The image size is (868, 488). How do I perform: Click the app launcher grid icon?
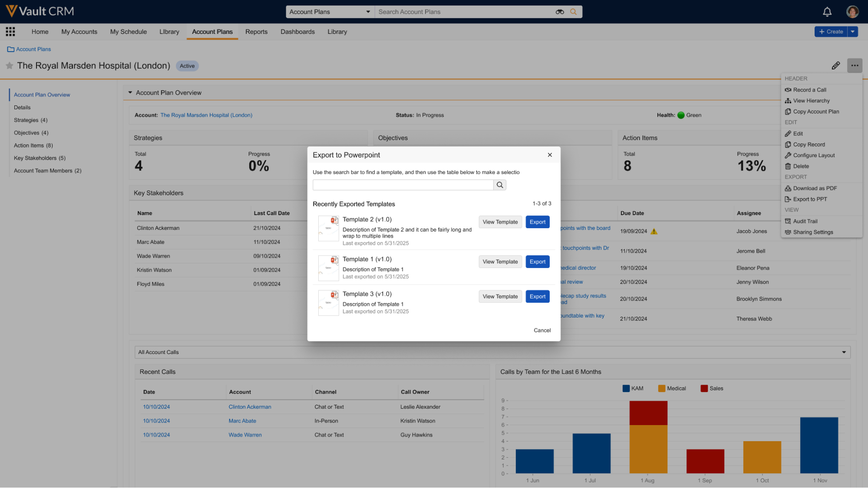pyautogui.click(x=10, y=32)
